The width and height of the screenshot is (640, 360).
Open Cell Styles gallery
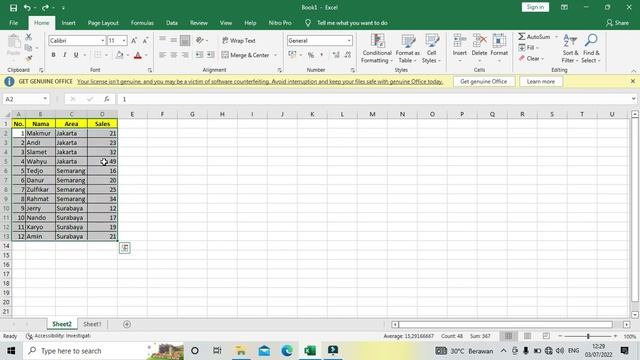coord(431,49)
